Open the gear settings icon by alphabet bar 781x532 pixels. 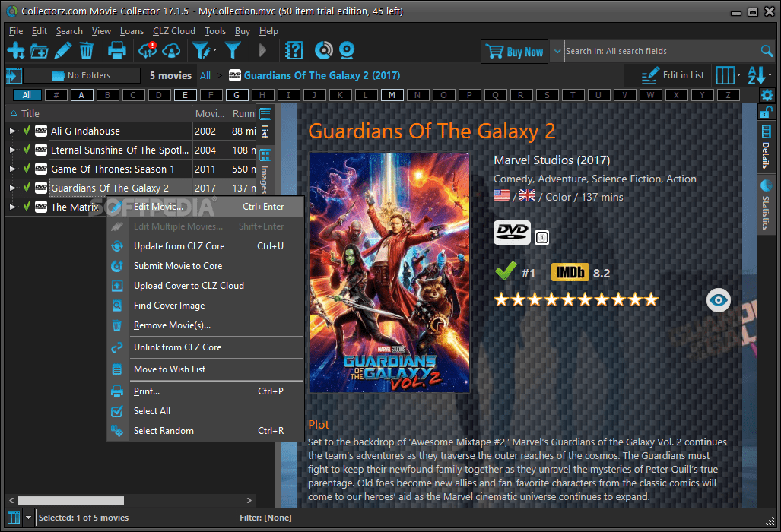pyautogui.click(x=767, y=95)
